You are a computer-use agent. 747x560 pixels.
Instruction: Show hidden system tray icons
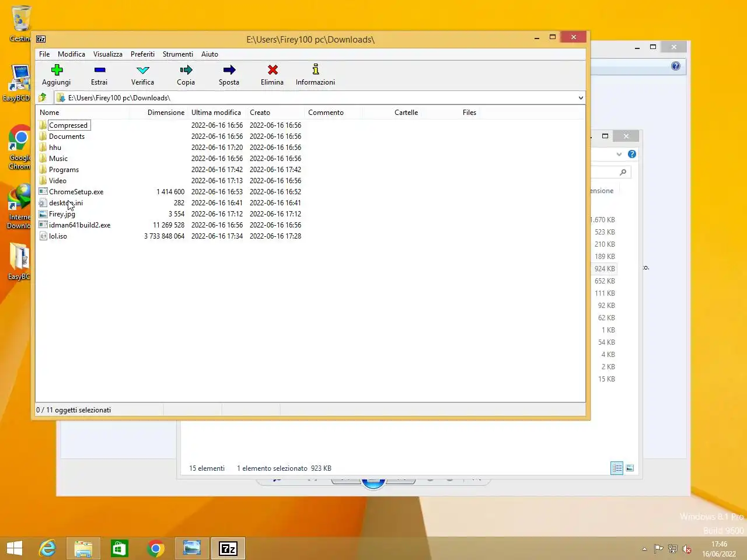[x=644, y=548]
